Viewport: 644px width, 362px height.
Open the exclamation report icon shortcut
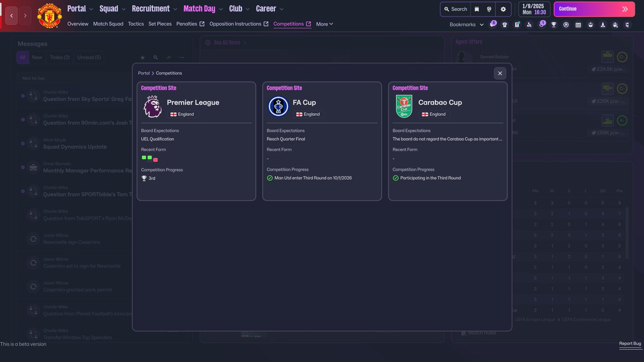pyautogui.click(x=517, y=25)
